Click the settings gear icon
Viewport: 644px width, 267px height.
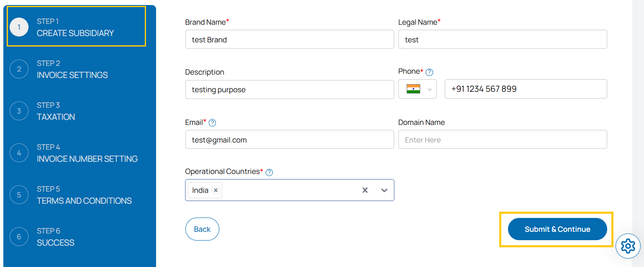[x=628, y=246]
